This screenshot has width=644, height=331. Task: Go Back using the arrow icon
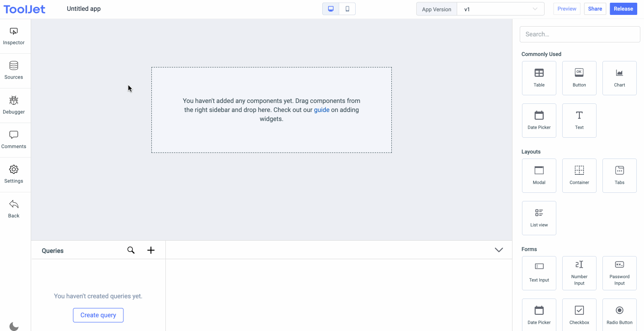point(14,209)
